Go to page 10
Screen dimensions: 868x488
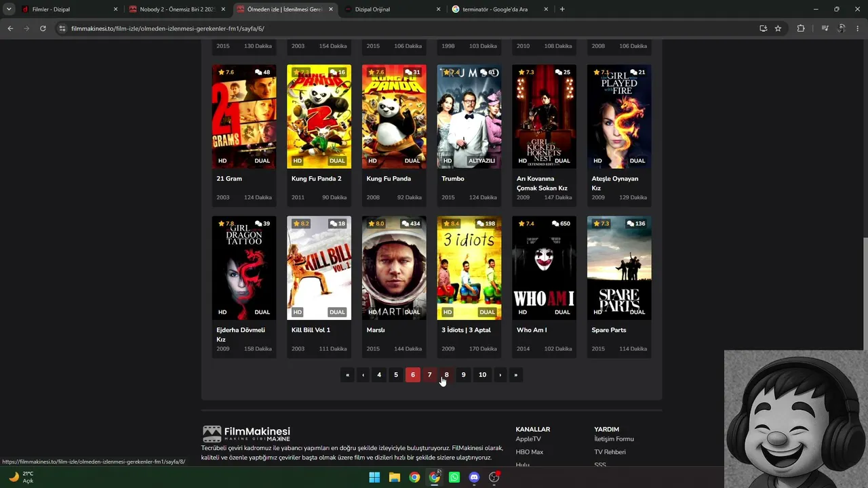coord(482,375)
